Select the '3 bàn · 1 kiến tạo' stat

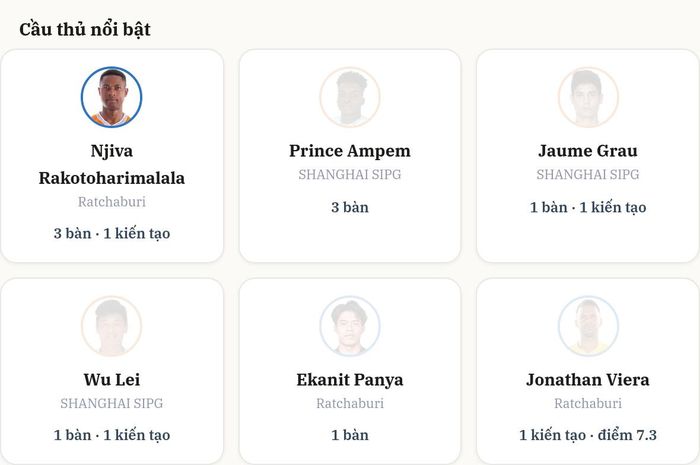tap(112, 233)
